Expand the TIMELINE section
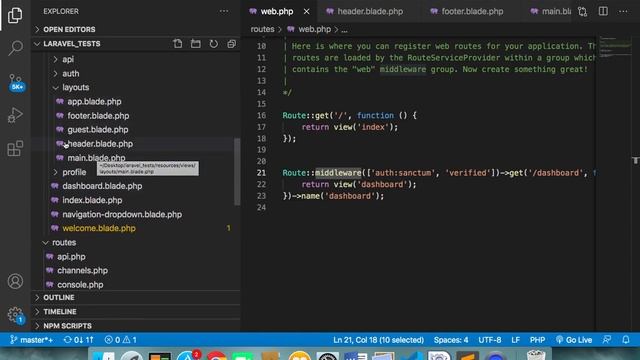Viewport: 640px width, 360px height. pyautogui.click(x=135, y=311)
